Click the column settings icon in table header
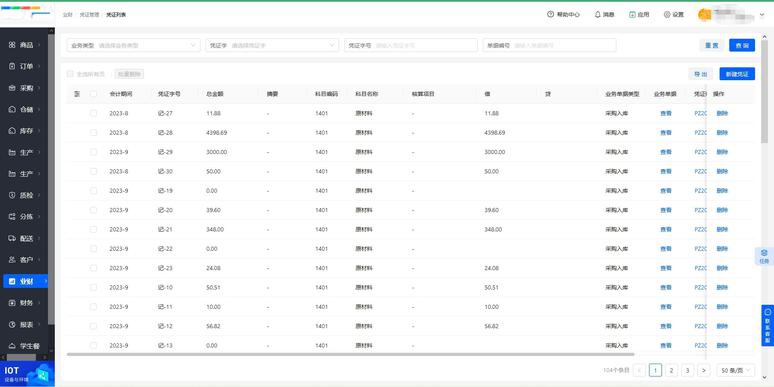 click(x=77, y=94)
